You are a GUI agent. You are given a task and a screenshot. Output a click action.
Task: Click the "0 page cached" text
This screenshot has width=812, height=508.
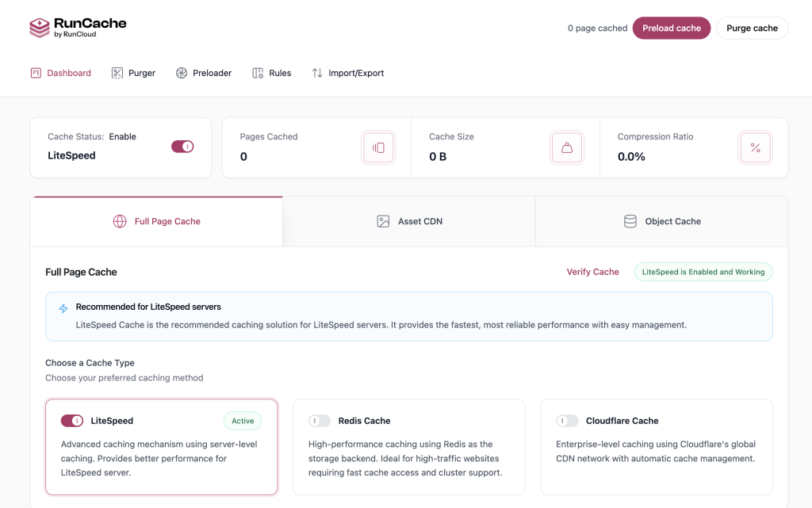(597, 28)
